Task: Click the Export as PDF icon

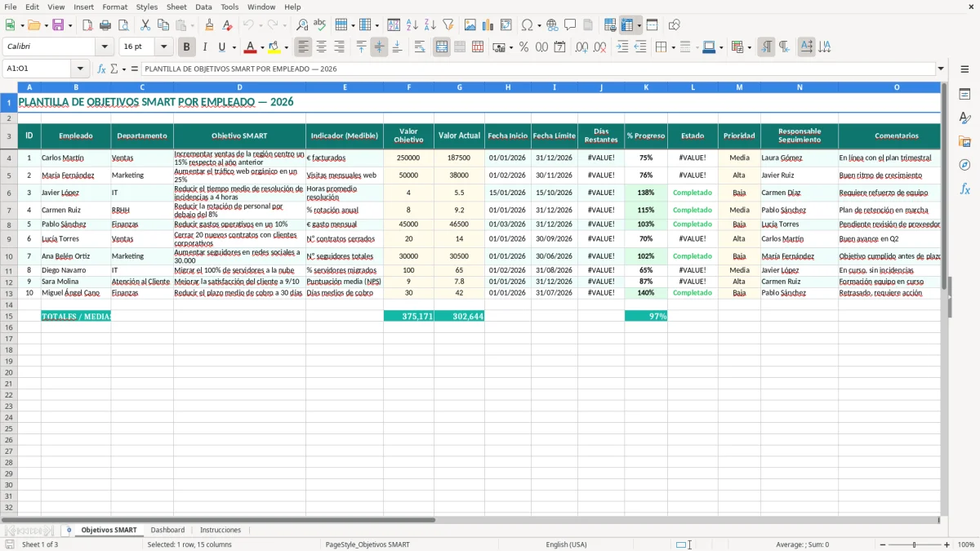Action: pyautogui.click(x=87, y=25)
